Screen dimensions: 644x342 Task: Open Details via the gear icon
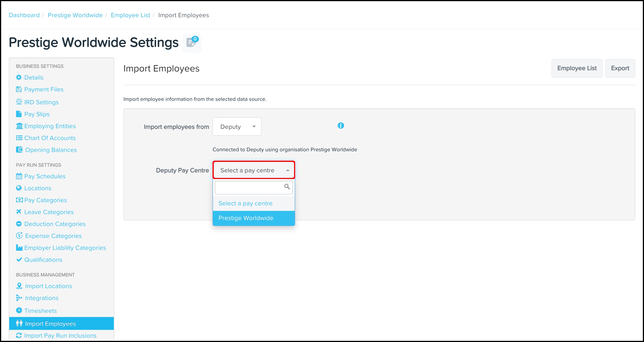tap(19, 77)
